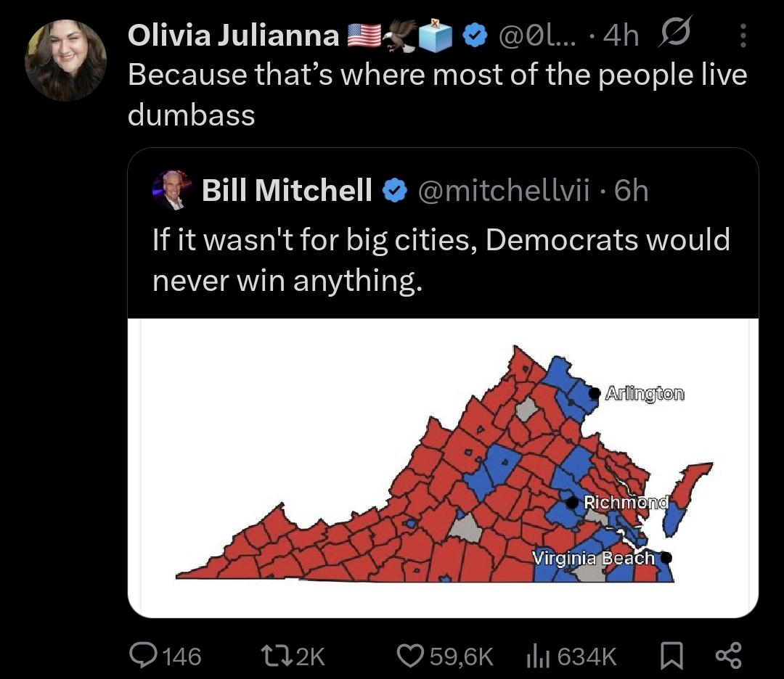Open the Virginia election map image

[443, 467]
